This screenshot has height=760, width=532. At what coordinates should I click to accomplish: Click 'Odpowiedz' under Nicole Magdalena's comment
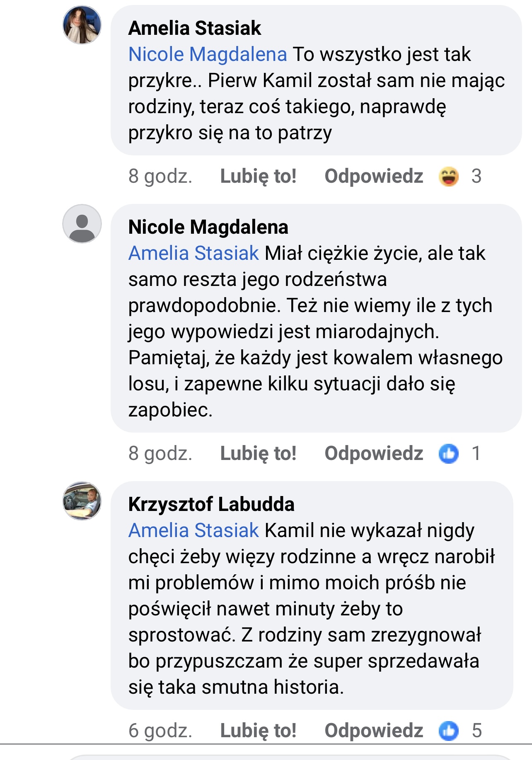click(374, 453)
